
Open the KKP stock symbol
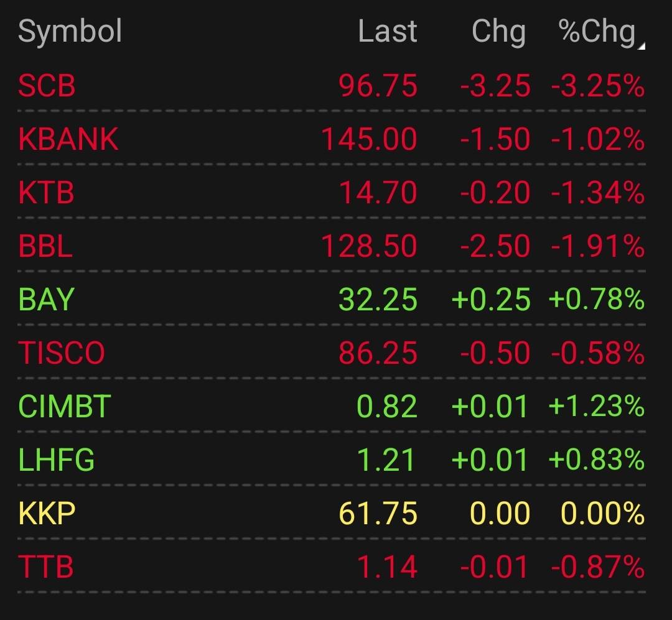coord(47,513)
